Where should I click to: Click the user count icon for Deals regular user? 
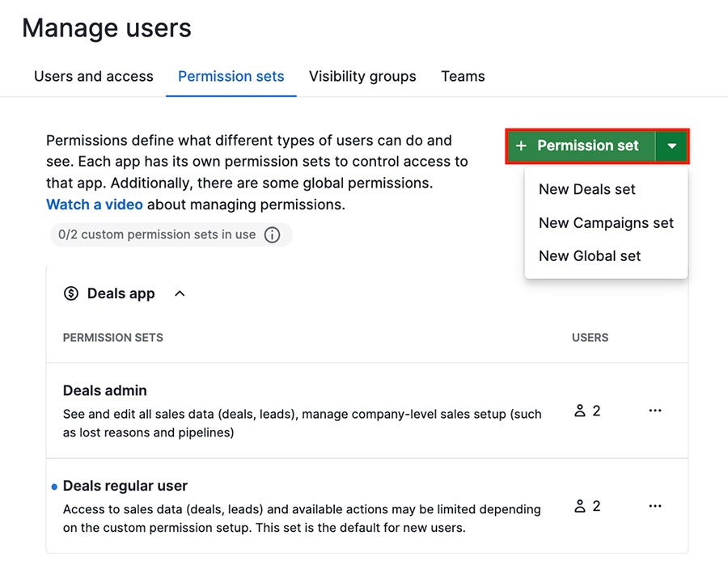click(580, 506)
